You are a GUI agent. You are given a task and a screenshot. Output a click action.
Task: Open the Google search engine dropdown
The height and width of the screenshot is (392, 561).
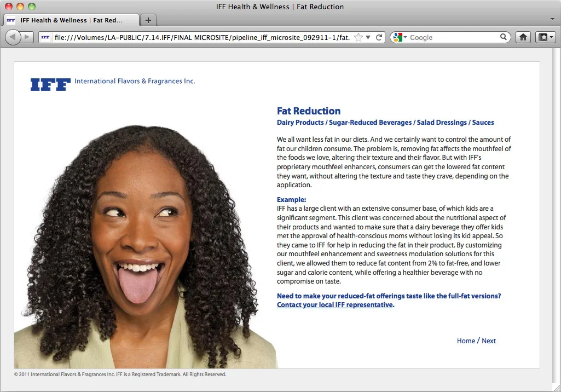[x=400, y=37]
